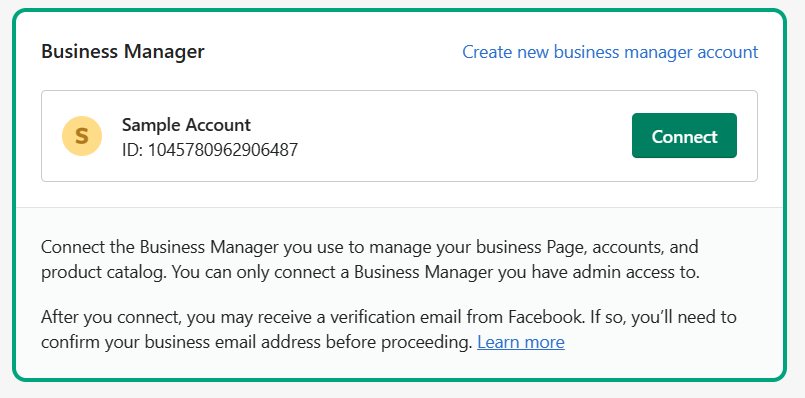
Task: Click the paragraph starting 'After you connect'
Action: [x=389, y=329]
